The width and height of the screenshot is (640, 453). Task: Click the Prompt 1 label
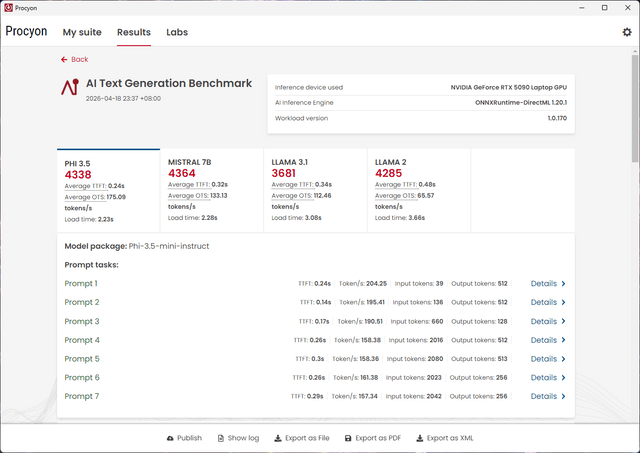click(x=81, y=284)
